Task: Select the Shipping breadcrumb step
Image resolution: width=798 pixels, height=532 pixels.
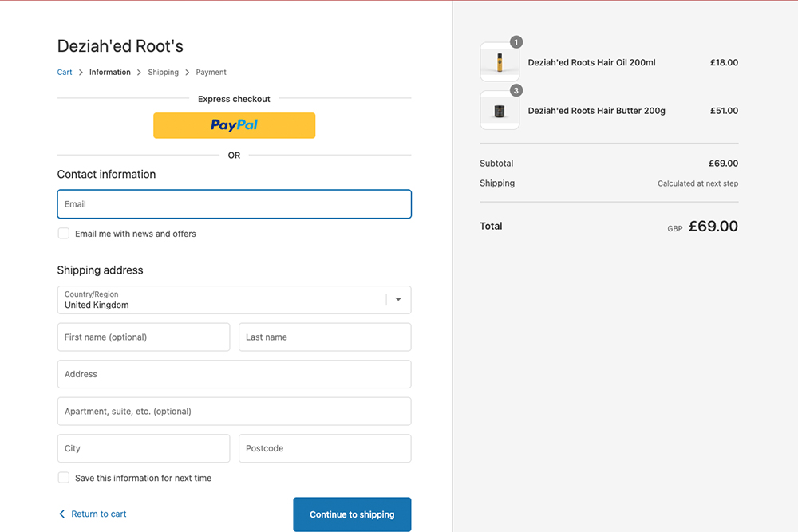Action: [163, 73]
